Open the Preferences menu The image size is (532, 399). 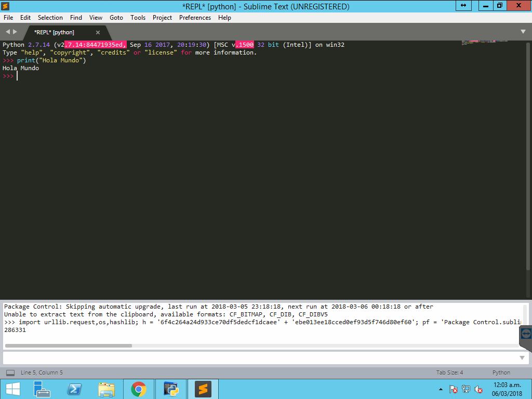(195, 17)
